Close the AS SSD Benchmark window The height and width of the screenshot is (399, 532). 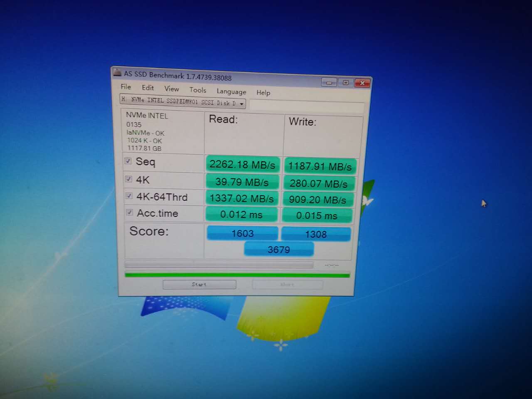tap(362, 83)
